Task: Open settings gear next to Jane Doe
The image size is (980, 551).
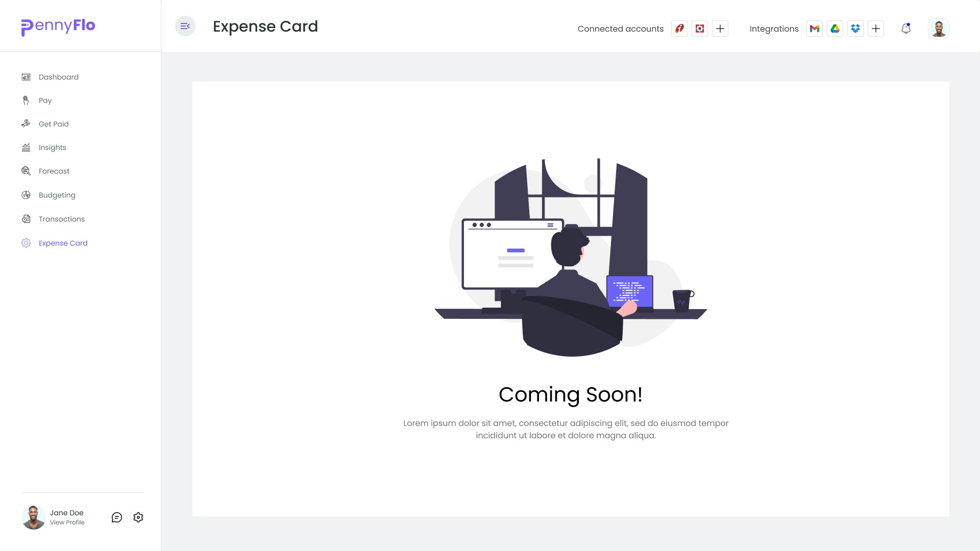Action: pos(138,517)
